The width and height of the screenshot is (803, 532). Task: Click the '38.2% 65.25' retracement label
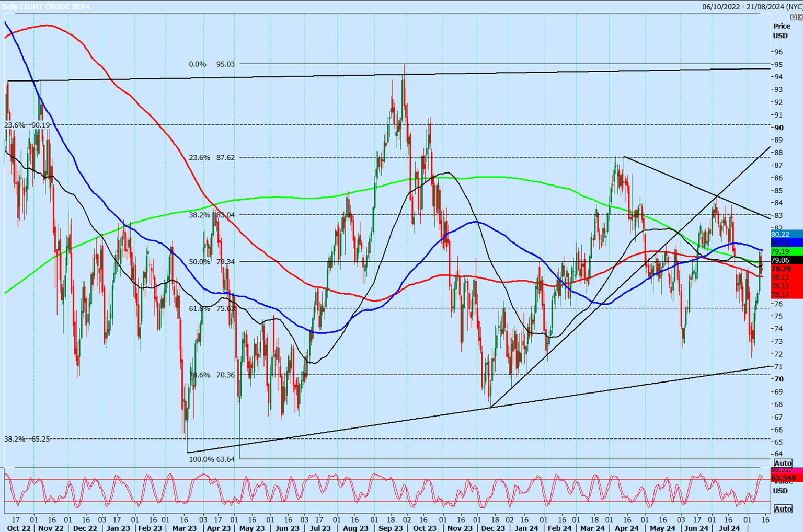(27, 439)
